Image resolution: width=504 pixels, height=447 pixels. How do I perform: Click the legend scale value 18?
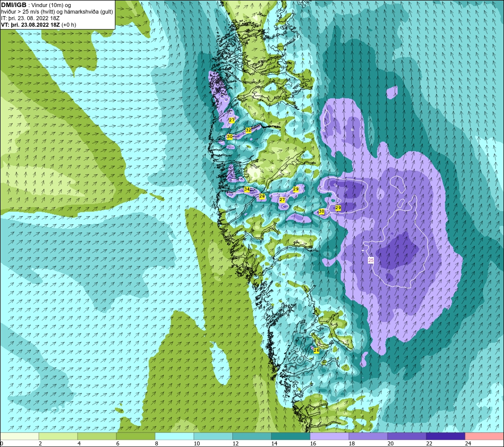coord(352,443)
